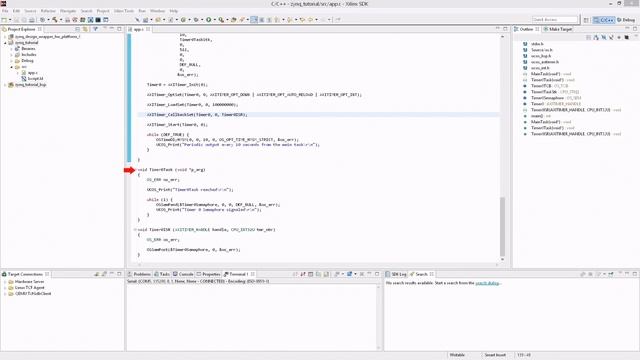Screen dimensions: 640x360
Task: Click the first Terminal view toolbar icon
Action: 296,274
